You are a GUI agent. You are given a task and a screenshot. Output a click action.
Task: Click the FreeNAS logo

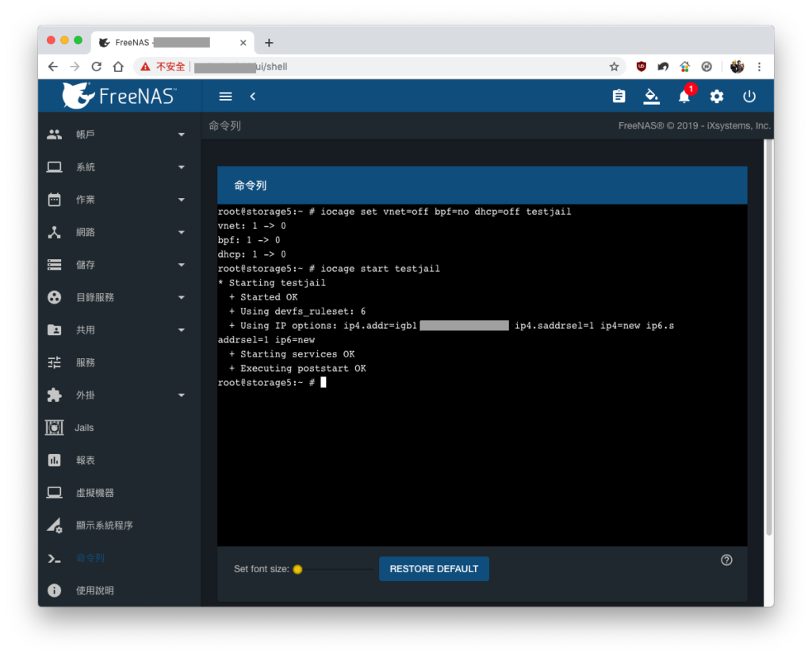point(119,96)
